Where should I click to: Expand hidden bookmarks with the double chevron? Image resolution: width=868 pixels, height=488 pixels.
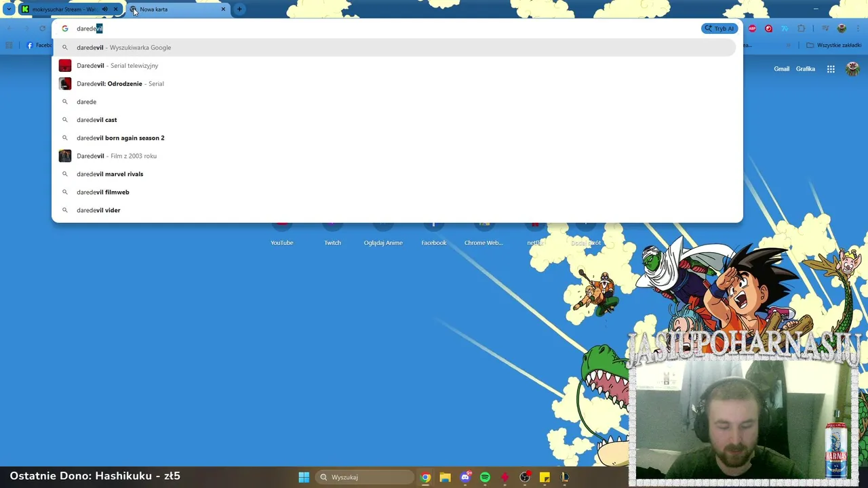click(788, 45)
